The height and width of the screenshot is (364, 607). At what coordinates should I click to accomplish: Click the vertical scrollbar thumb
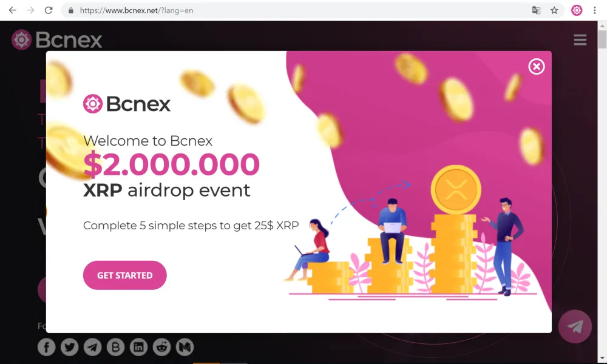[x=602, y=39]
